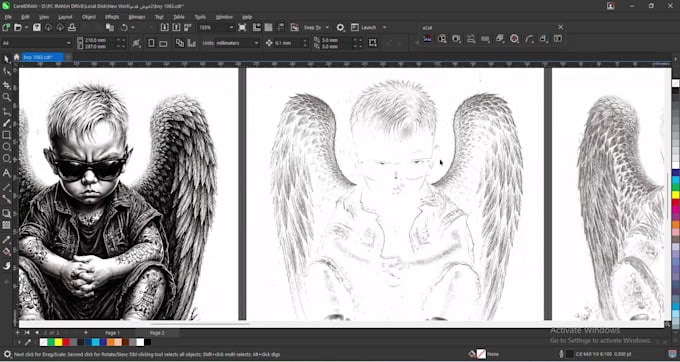The height and width of the screenshot is (362, 680).
Task: Toggle treat as filled button
Action: pyautogui.click(x=373, y=43)
